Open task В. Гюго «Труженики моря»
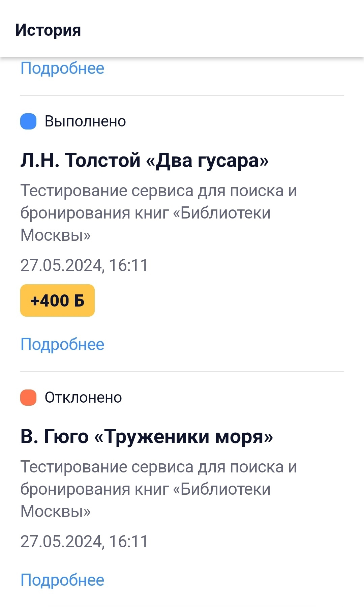The image size is (364, 607). 147,436
